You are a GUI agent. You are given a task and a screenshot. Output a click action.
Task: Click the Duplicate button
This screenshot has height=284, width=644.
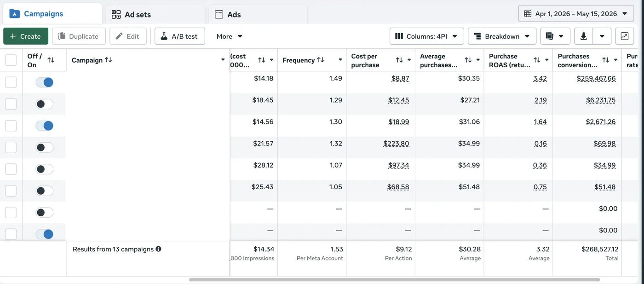(79, 36)
